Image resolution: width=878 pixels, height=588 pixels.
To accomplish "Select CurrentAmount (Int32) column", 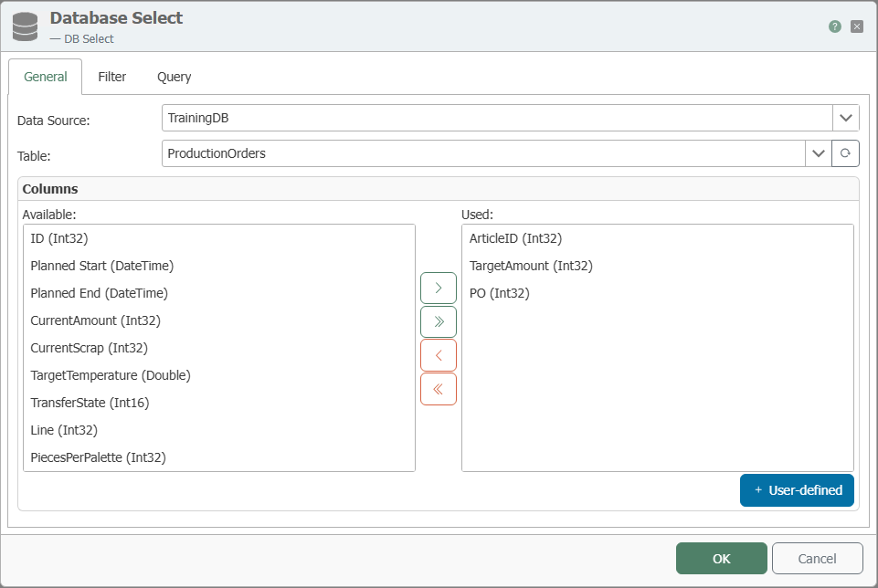I will (x=219, y=320).
